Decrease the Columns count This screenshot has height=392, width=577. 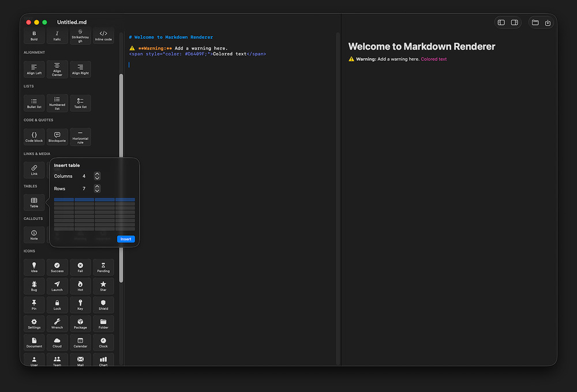click(x=97, y=178)
